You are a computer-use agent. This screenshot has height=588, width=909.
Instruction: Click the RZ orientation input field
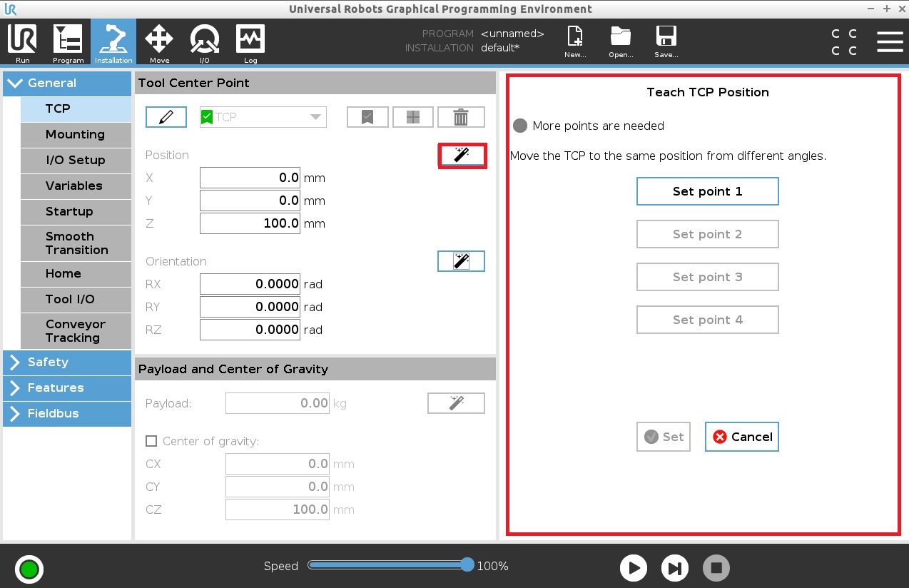pos(250,330)
